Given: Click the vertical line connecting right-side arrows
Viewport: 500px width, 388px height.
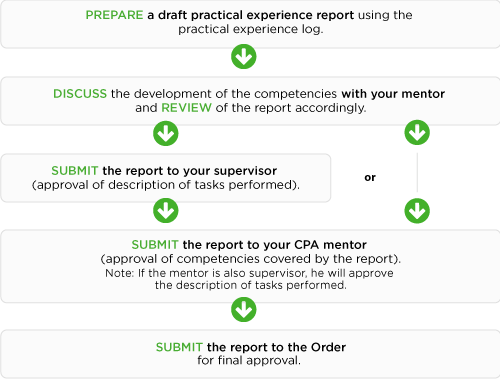Looking at the screenshot, I should [x=417, y=172].
